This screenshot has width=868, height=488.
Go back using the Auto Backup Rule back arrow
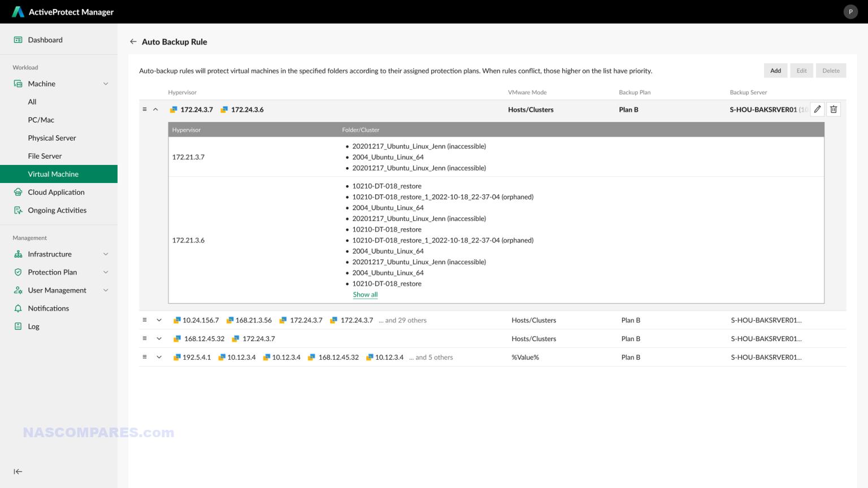click(133, 41)
